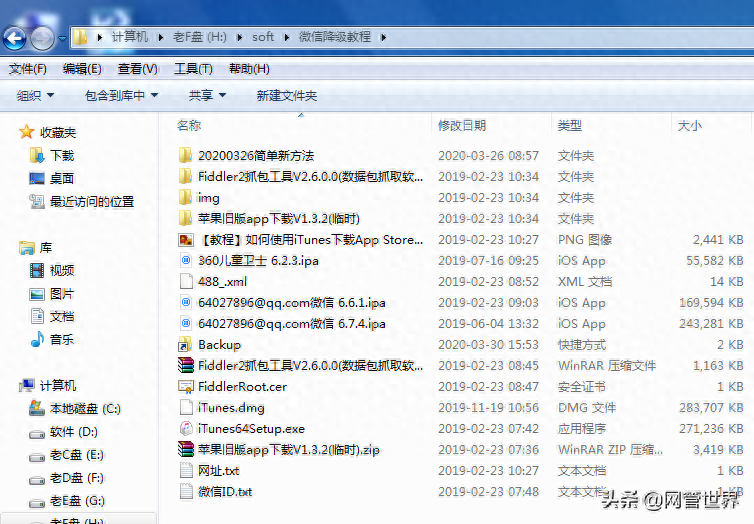
Task: Open the 帮助(H) menu
Action: point(249,69)
